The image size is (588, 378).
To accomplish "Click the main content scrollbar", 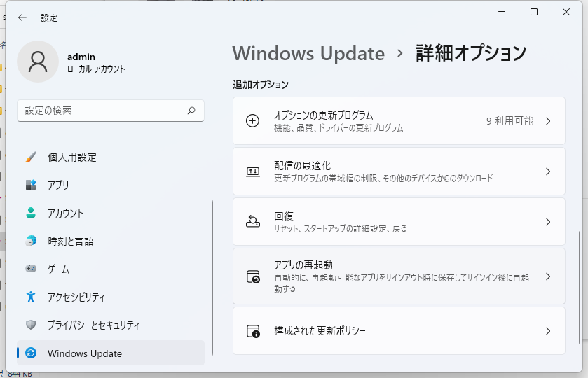I will tap(580, 288).
